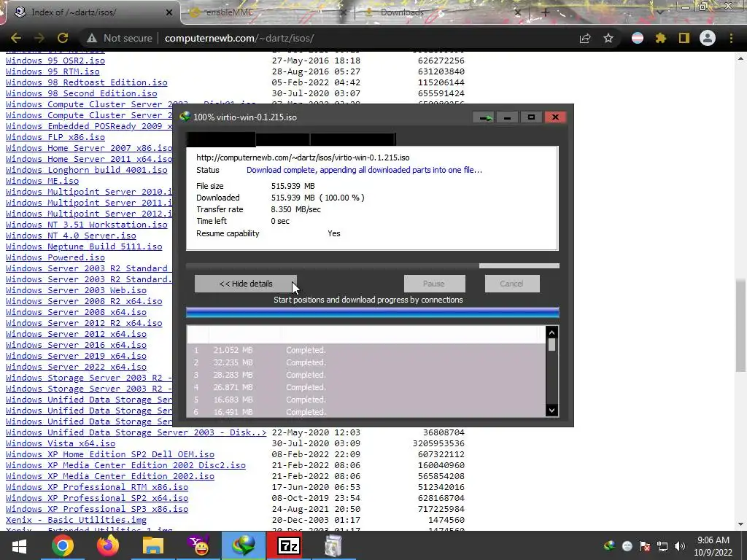
Task: Open the volume speaker tray icon
Action: (x=680, y=546)
